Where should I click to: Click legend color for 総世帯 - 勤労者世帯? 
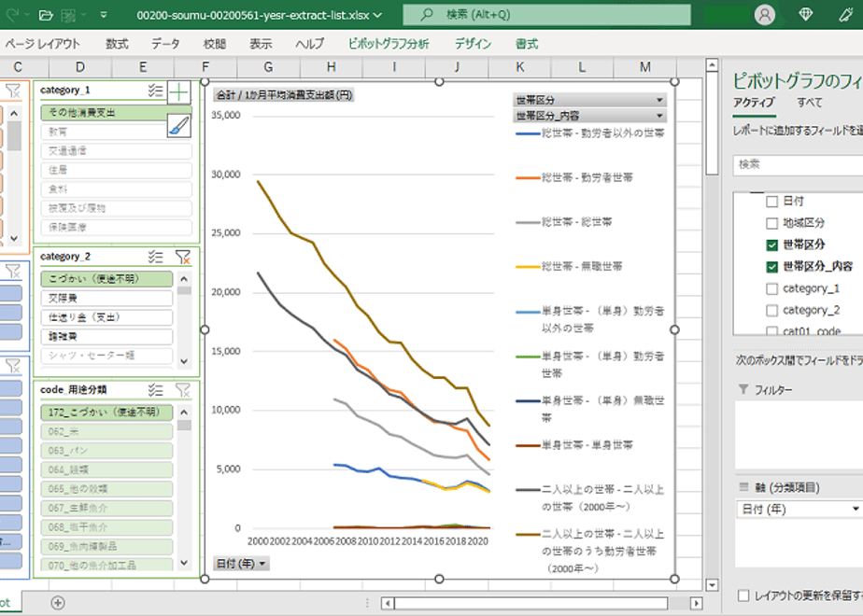[x=528, y=178]
